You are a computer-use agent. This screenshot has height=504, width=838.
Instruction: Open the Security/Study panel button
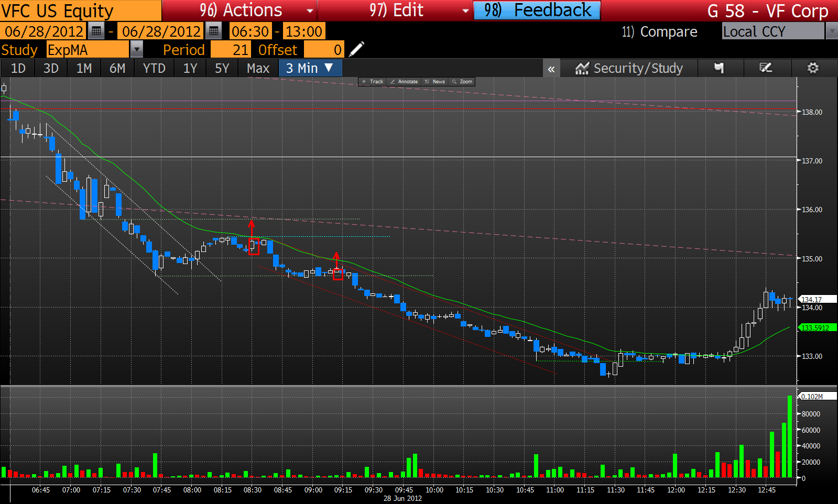(x=629, y=68)
